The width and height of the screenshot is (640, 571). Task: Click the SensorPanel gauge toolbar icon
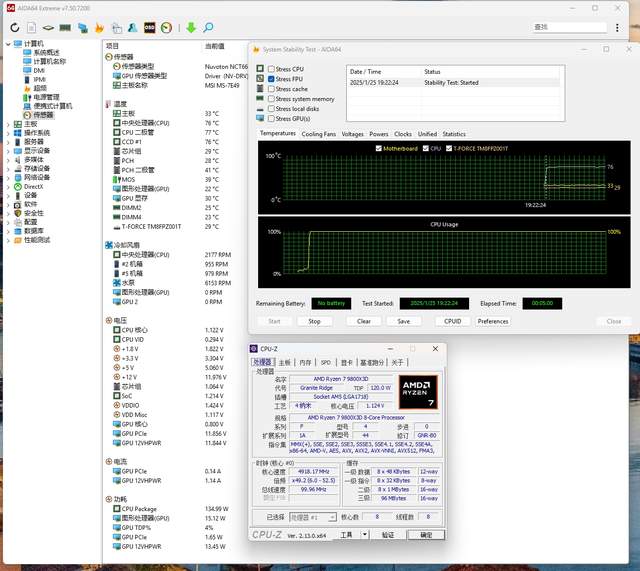pyautogui.click(x=166, y=27)
